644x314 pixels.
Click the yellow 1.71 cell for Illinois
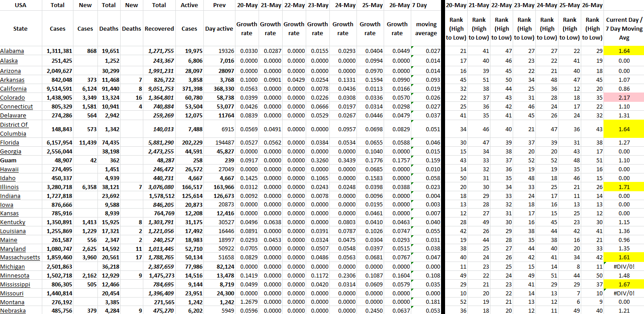(x=624, y=187)
